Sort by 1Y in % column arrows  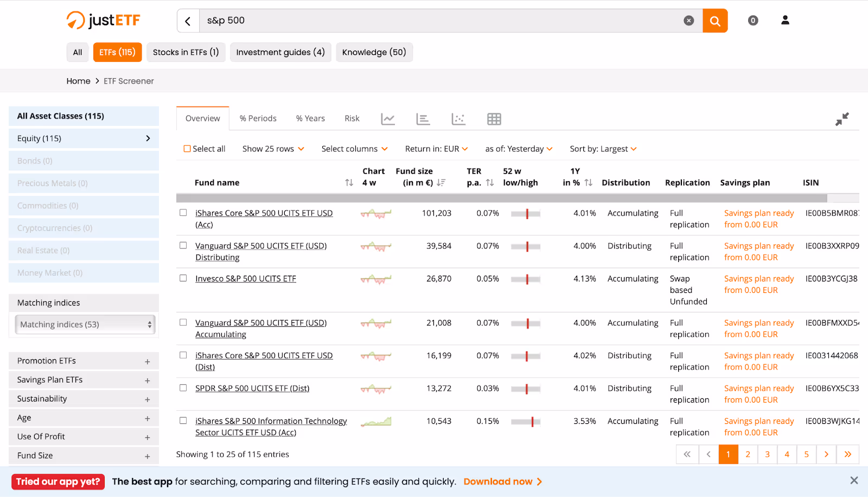click(x=589, y=183)
